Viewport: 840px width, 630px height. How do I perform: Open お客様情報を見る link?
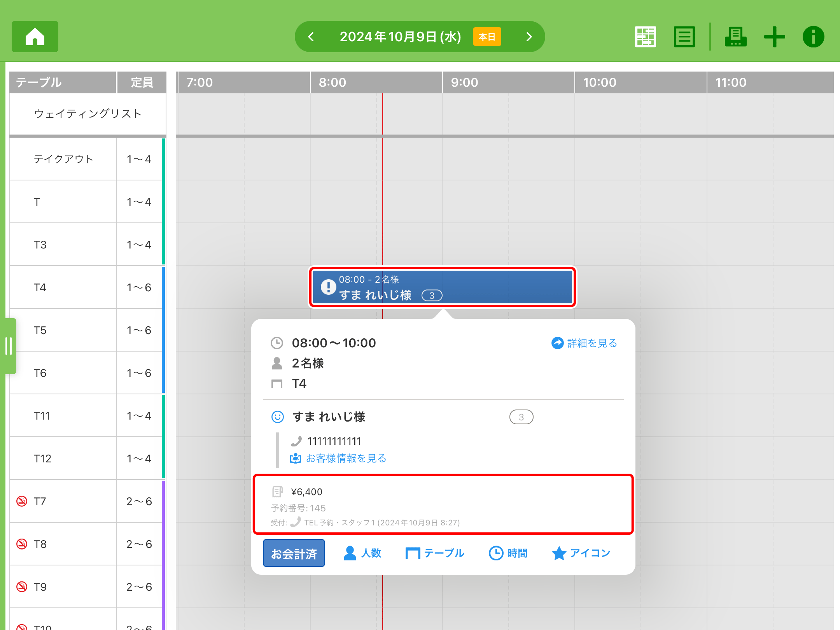(x=338, y=458)
